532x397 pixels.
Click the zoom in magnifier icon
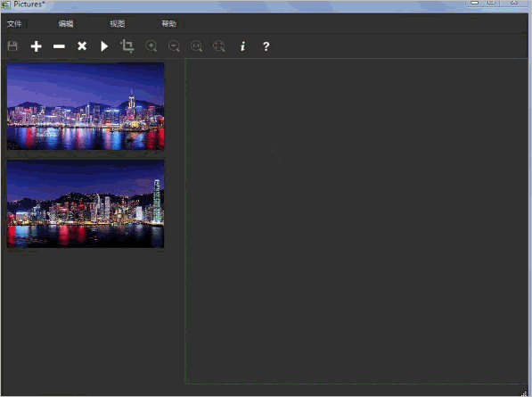[x=151, y=45]
